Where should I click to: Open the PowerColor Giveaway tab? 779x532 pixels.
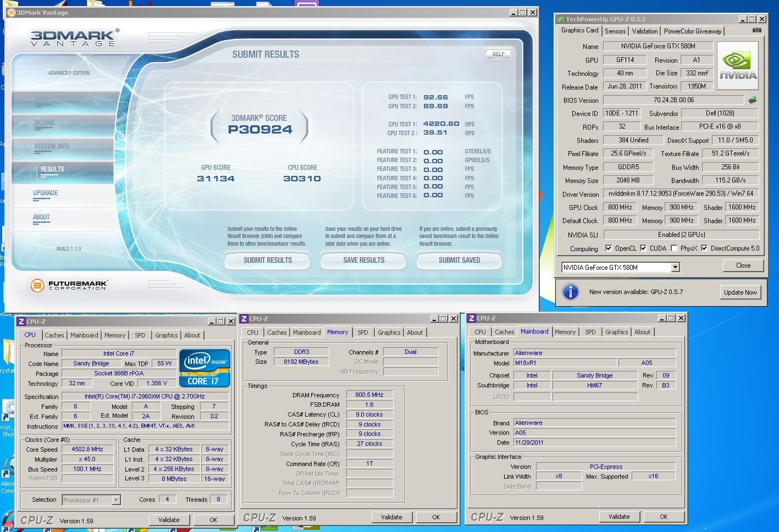tap(693, 31)
